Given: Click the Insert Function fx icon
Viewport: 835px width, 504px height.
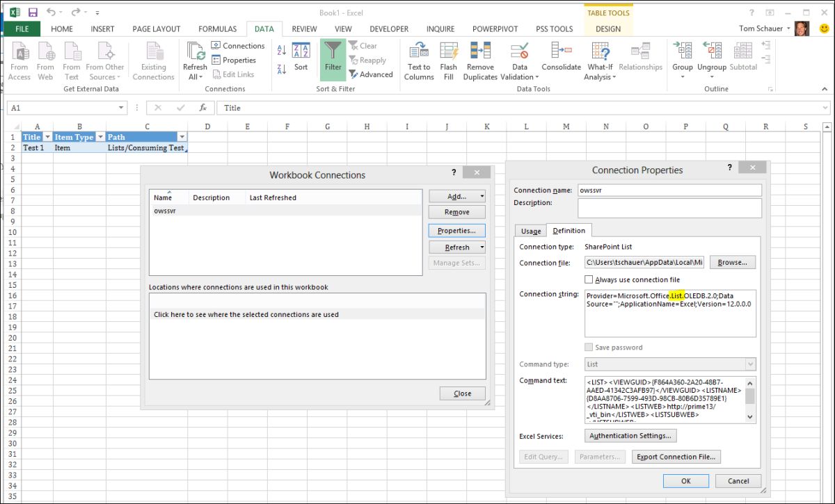Looking at the screenshot, I should [203, 108].
